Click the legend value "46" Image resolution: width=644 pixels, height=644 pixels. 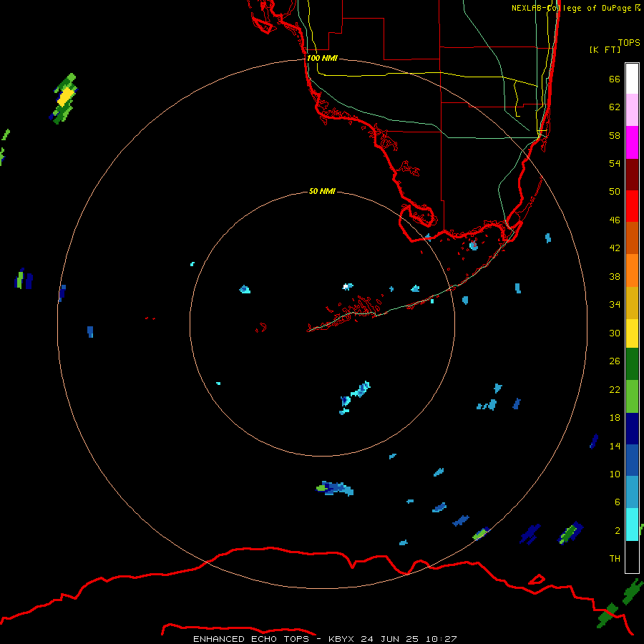coord(615,220)
